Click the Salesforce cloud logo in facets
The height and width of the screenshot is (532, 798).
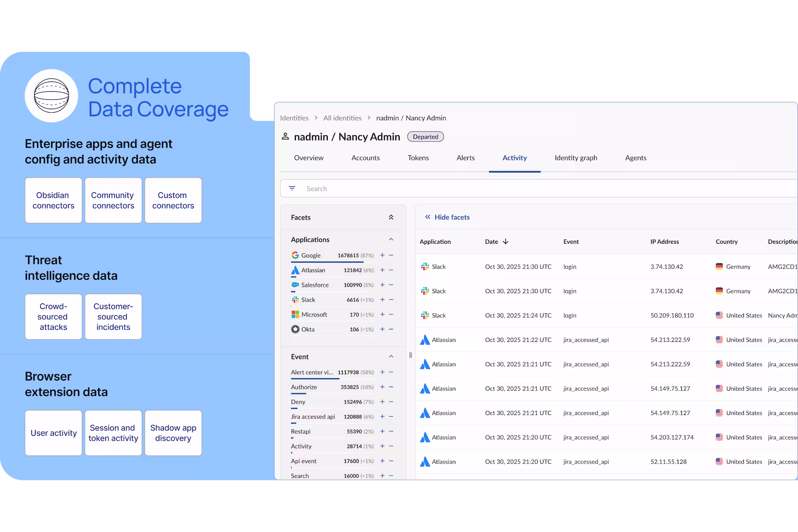coord(295,285)
